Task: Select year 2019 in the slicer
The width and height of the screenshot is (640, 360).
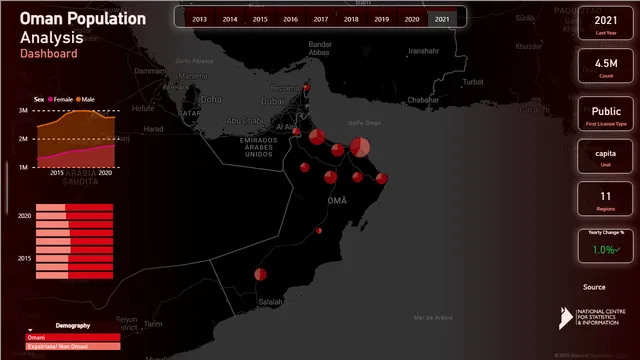Action: click(382, 19)
